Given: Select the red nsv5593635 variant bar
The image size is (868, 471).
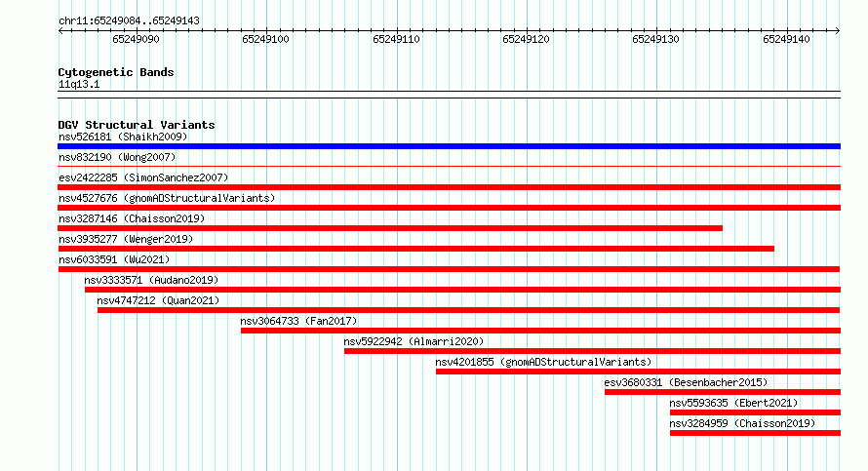Looking at the screenshot, I should point(755,412).
